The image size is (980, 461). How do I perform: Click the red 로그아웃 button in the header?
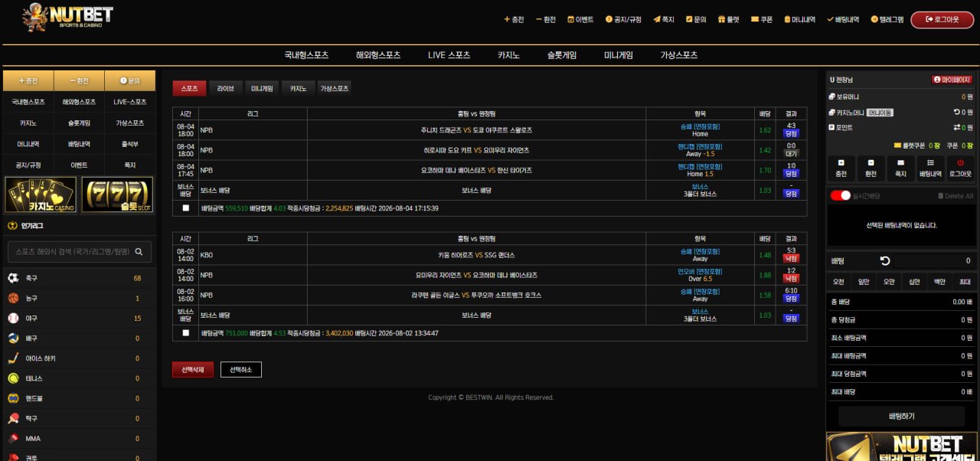click(x=942, y=20)
